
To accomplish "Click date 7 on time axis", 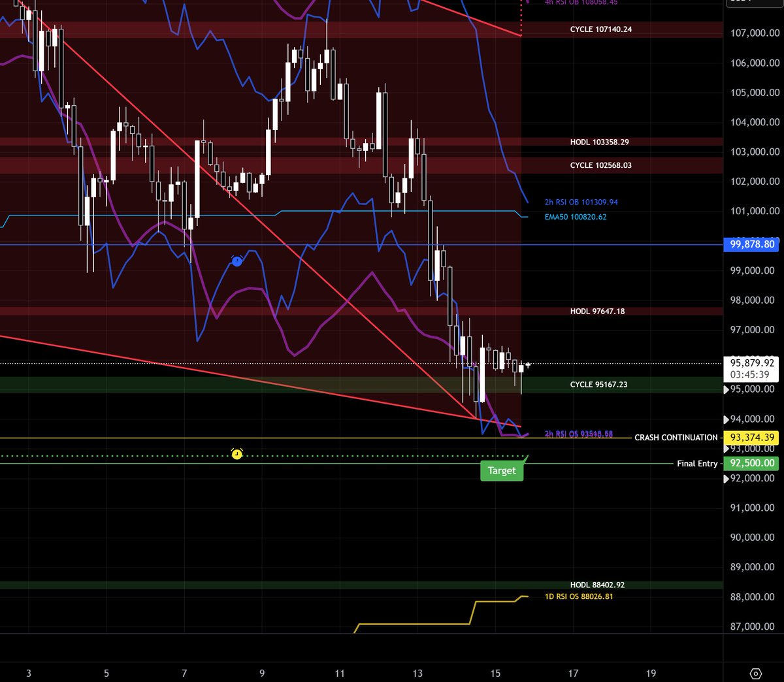I will [x=184, y=673].
